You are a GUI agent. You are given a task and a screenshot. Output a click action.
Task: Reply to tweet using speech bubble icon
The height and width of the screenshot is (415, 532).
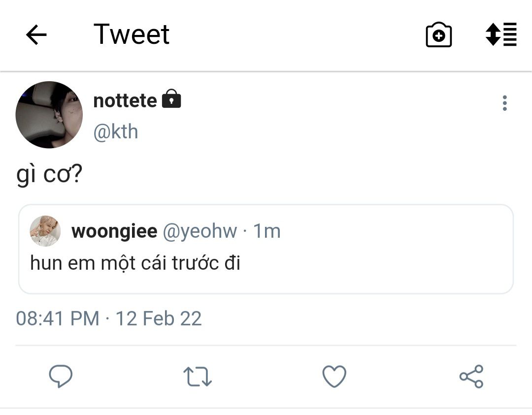[x=61, y=377]
